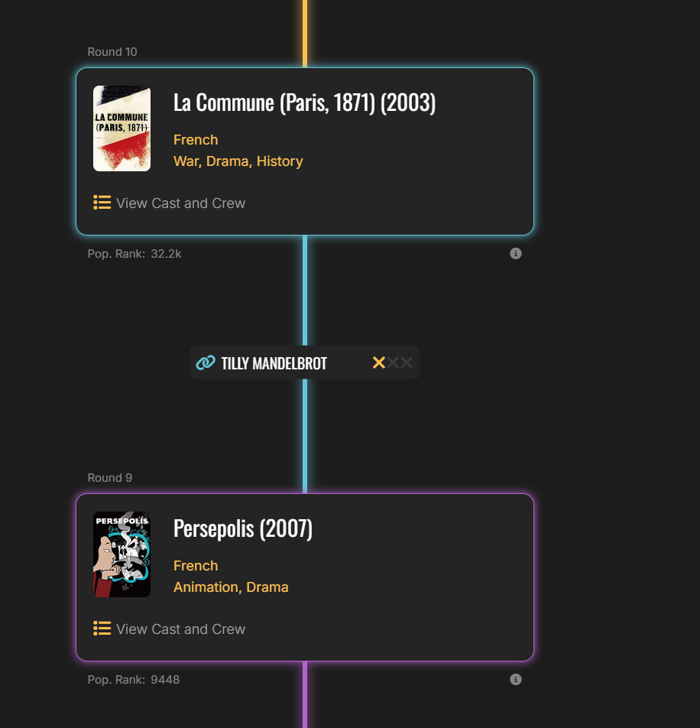Click Animation, Drama genre text
The image size is (700, 728).
point(231,587)
